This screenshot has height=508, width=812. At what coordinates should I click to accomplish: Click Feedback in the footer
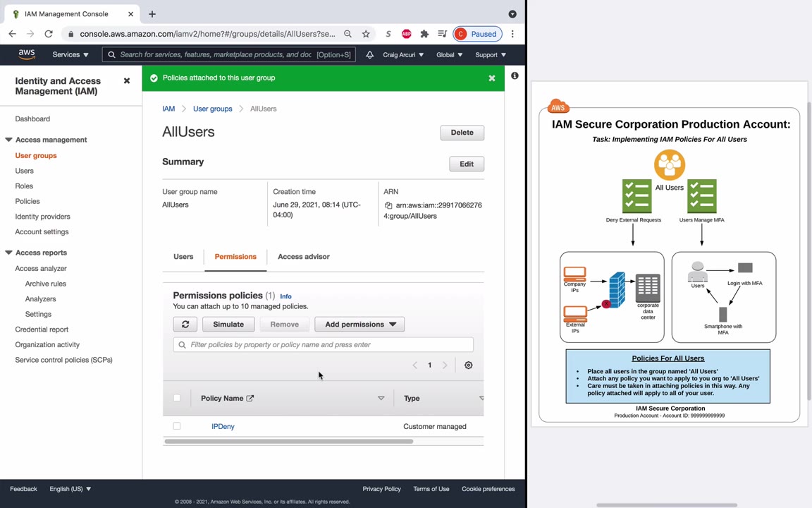coord(23,489)
